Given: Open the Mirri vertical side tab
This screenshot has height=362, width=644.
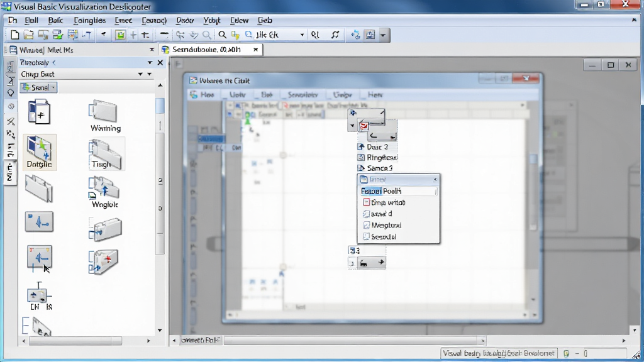Looking at the screenshot, I should point(10,173).
